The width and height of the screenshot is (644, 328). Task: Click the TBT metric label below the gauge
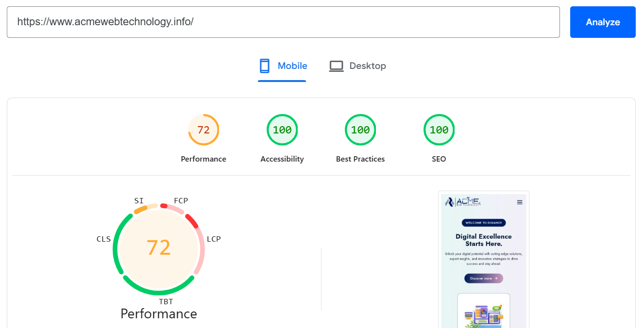coord(167,301)
